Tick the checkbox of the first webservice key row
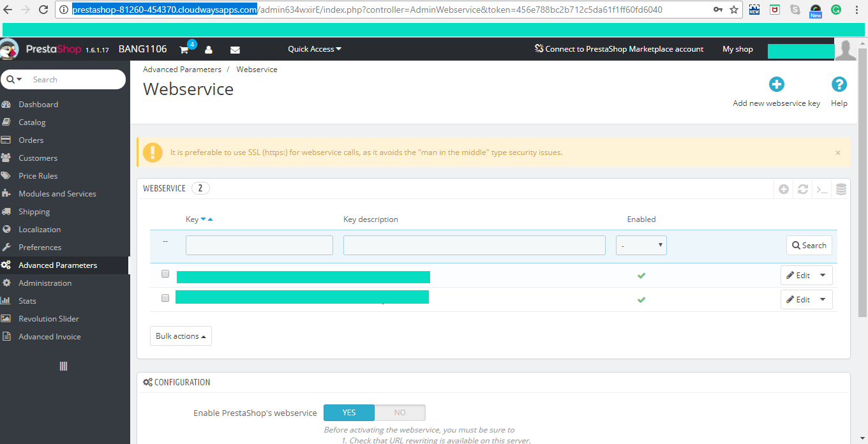 [x=165, y=274]
